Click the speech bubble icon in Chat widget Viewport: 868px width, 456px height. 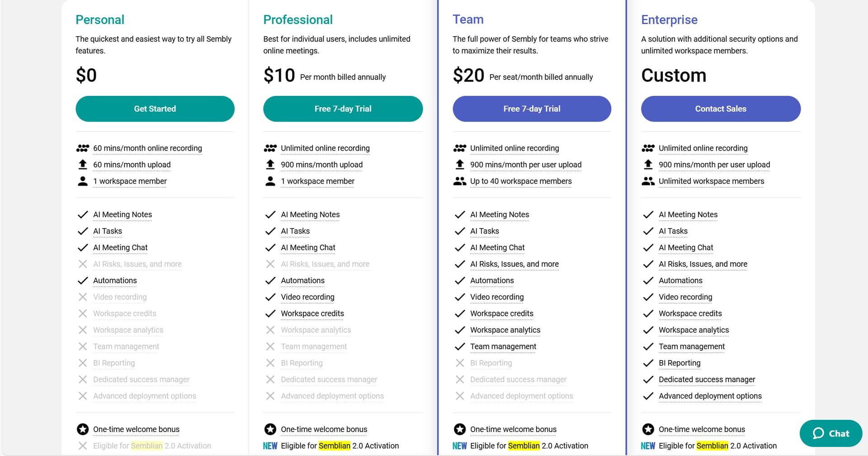coord(818,433)
